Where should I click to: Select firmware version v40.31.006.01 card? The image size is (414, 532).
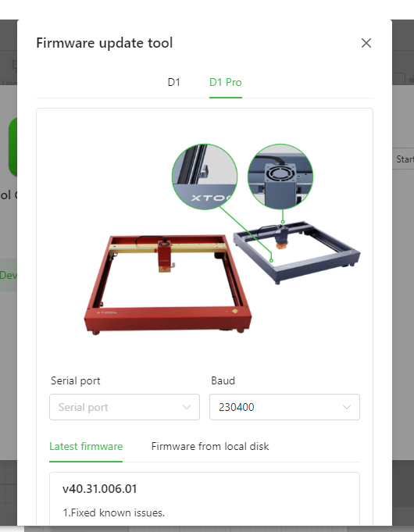coord(205,498)
